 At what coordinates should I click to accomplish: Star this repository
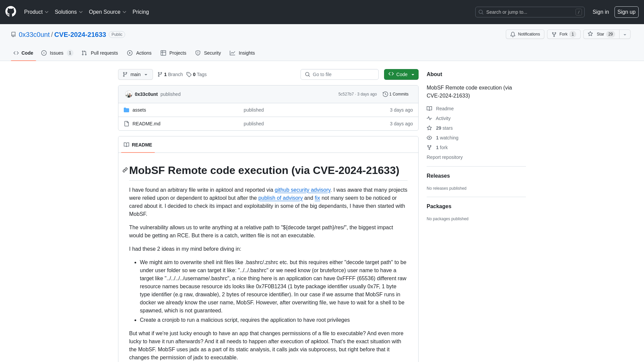(601, 34)
